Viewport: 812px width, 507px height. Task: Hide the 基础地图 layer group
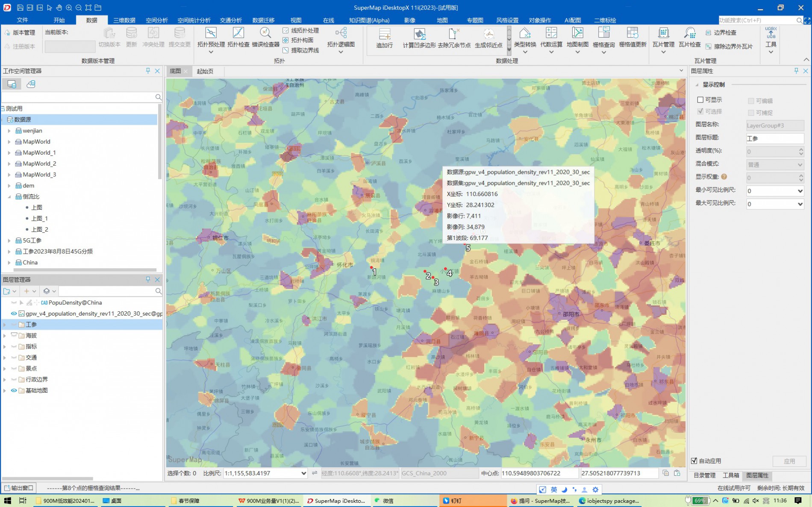click(14, 390)
